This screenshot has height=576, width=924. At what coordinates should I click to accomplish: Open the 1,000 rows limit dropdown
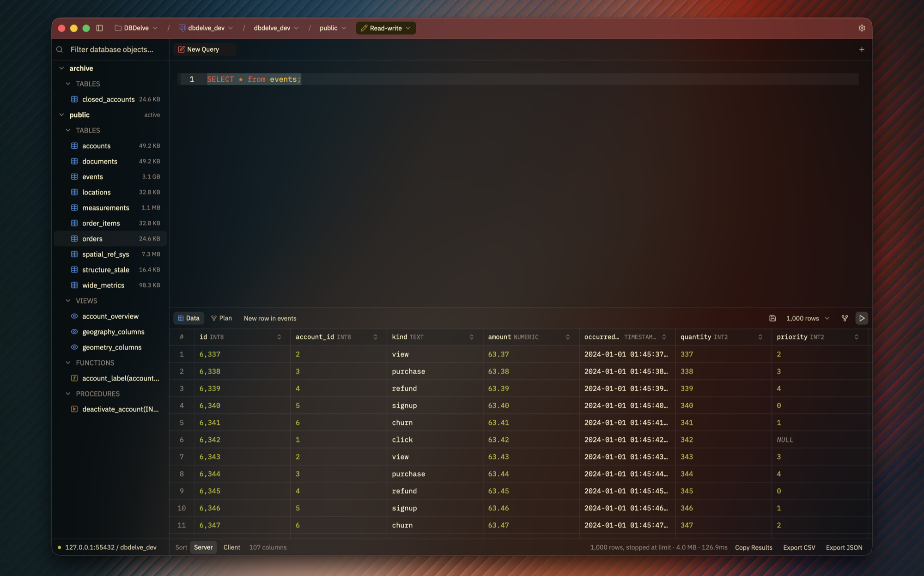(808, 318)
